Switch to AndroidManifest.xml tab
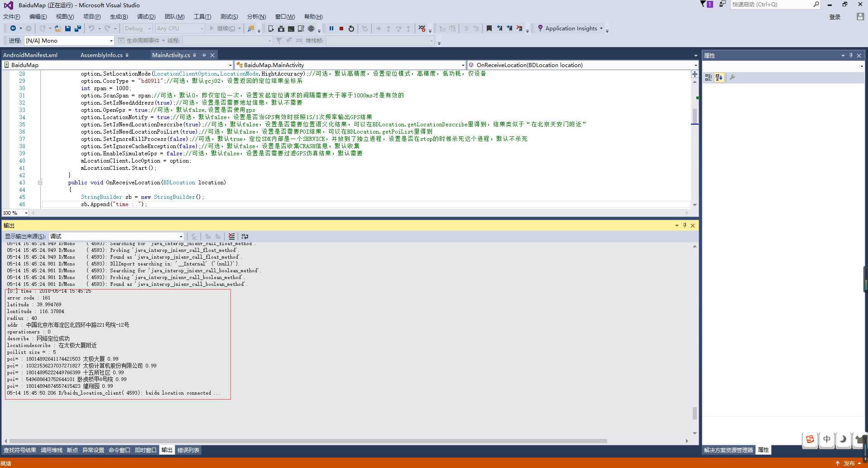This screenshot has height=468, width=868. coord(30,55)
